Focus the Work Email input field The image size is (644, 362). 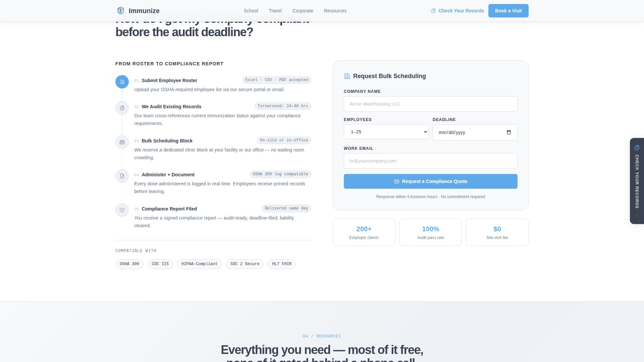click(x=430, y=161)
